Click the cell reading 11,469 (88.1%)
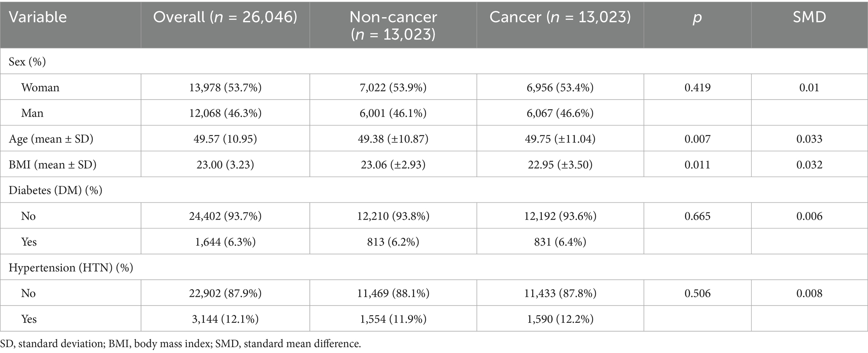The width and height of the screenshot is (868, 353). 393,293
